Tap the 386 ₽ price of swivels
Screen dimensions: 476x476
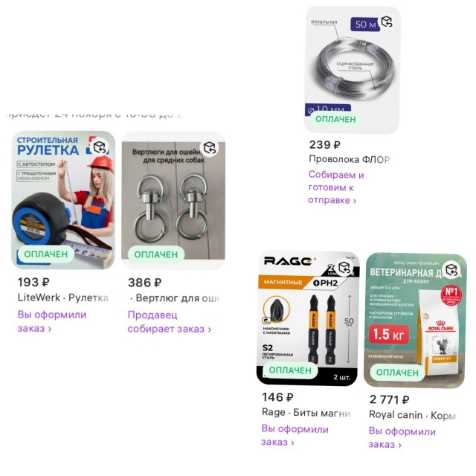(144, 283)
